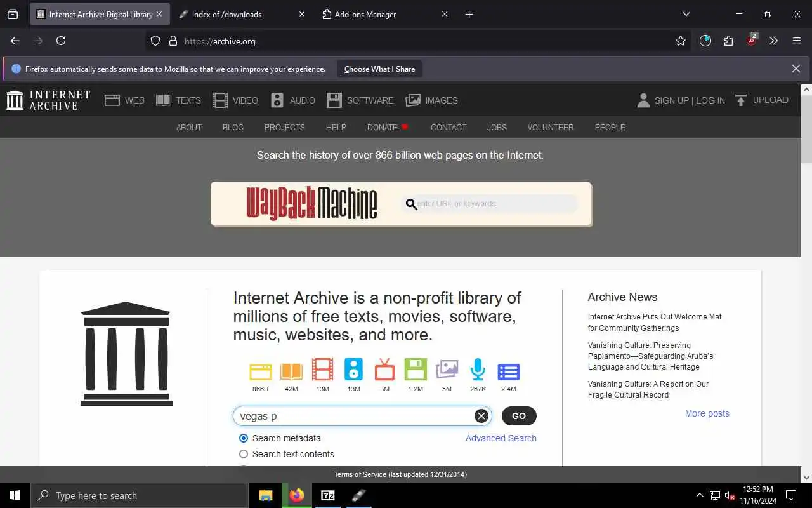
Task: Go back to the previous page
Action: click(x=15, y=41)
